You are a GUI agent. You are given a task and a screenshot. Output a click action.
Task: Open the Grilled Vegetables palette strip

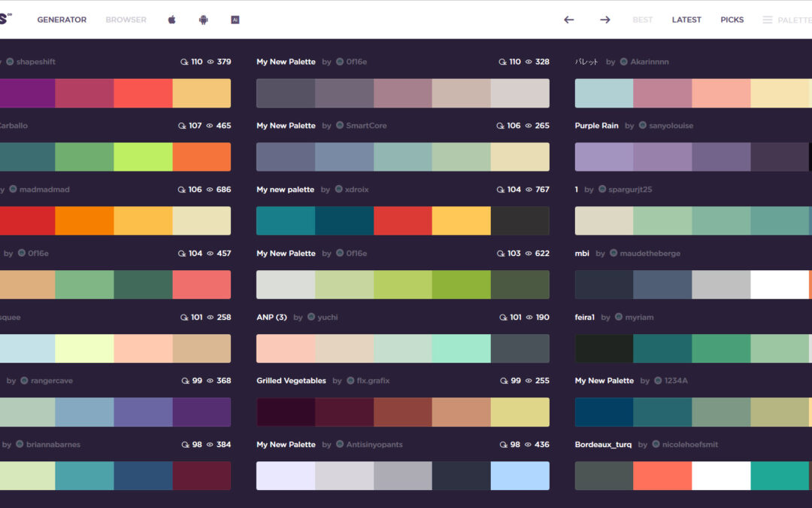(402, 412)
